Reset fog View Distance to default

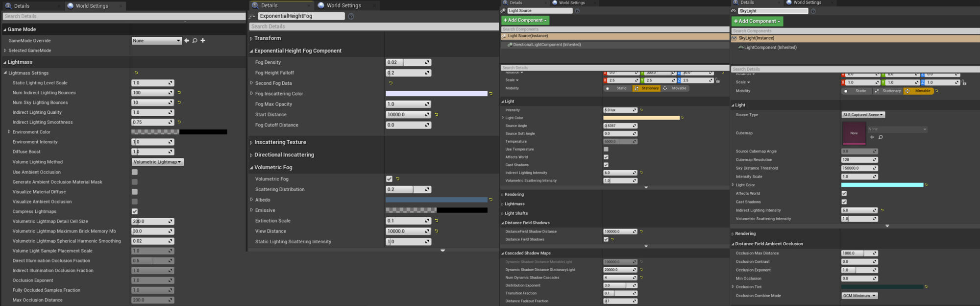point(436,231)
